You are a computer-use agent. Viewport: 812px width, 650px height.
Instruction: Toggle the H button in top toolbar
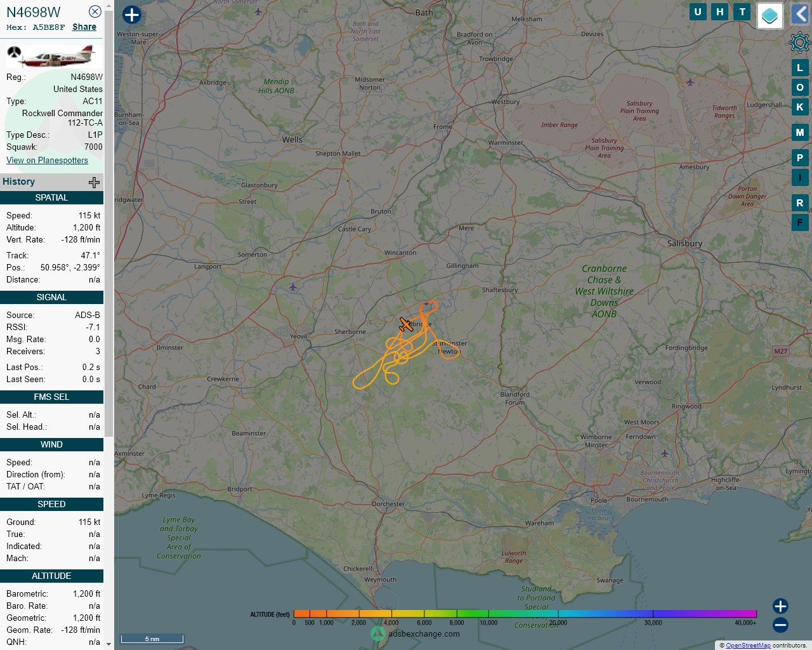720,11
